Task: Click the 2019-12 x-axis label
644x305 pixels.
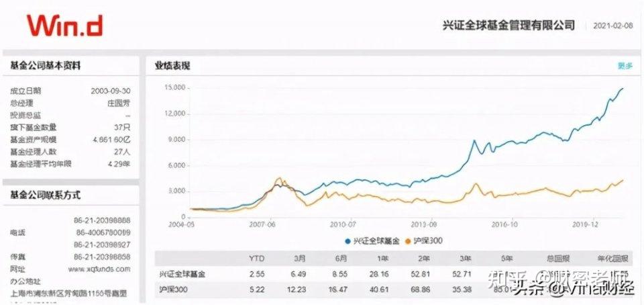Action: 586,225
